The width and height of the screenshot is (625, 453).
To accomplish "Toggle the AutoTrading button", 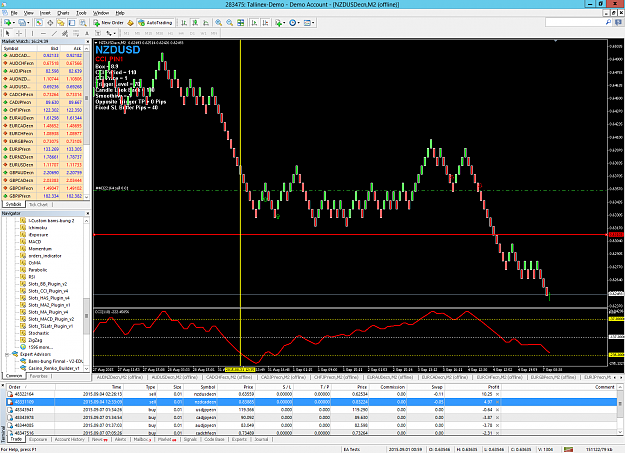I will [155, 23].
